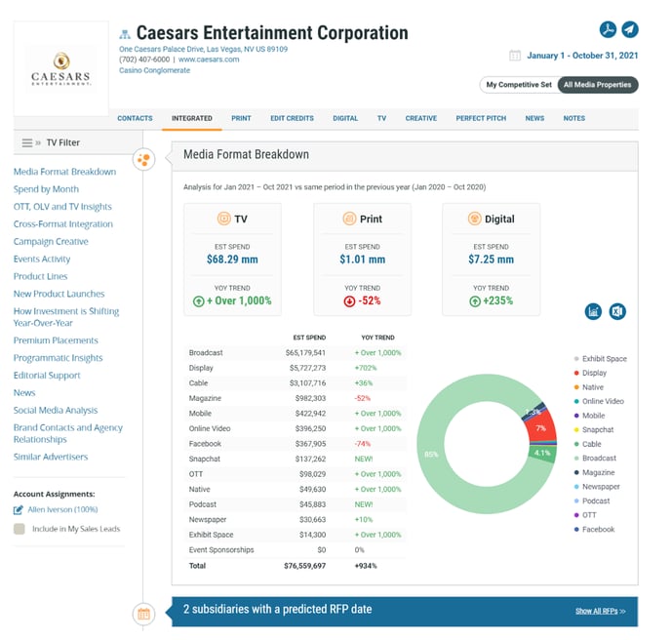Switch to the Perfect Pitch tab
This screenshot has width=672, height=640.
[481, 118]
